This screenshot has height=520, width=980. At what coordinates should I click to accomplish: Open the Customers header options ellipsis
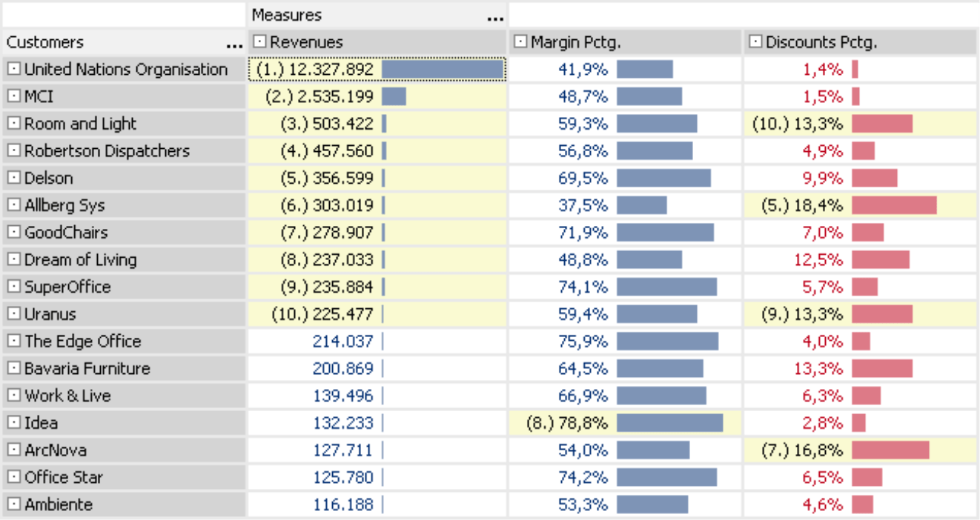click(234, 44)
